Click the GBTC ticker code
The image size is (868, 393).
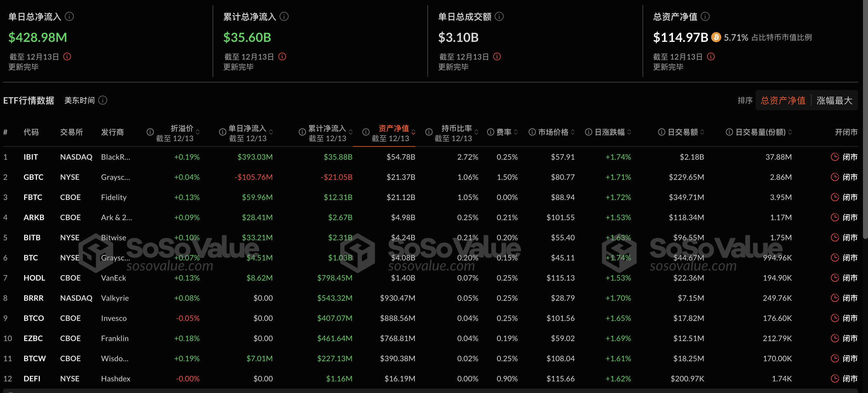(33, 177)
